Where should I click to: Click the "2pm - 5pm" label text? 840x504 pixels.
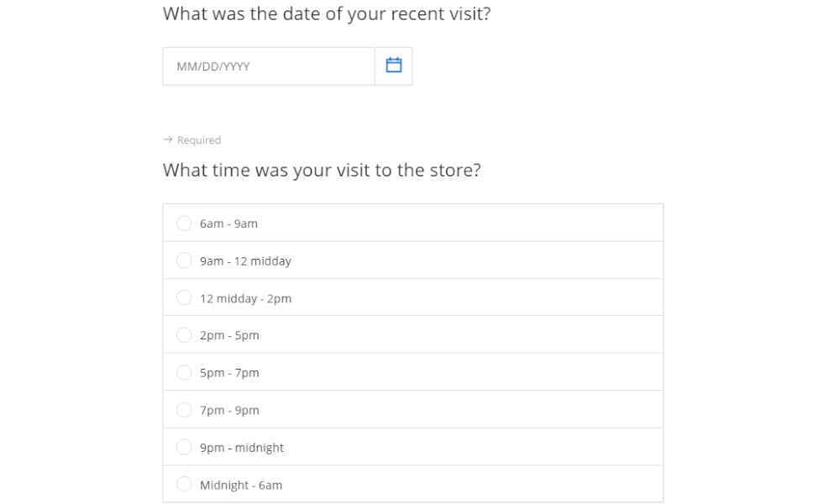point(230,335)
